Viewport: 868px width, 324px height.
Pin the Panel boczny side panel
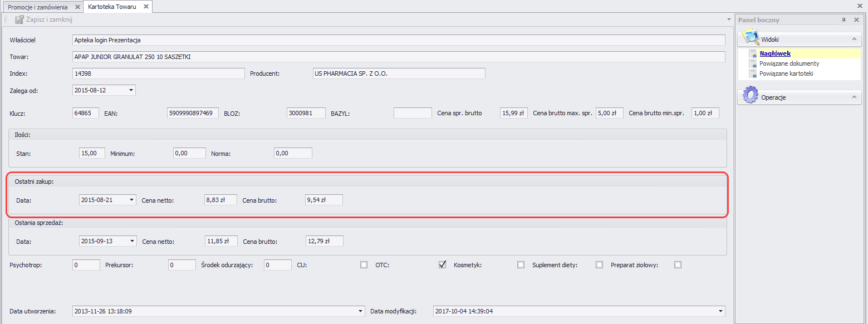click(x=844, y=20)
